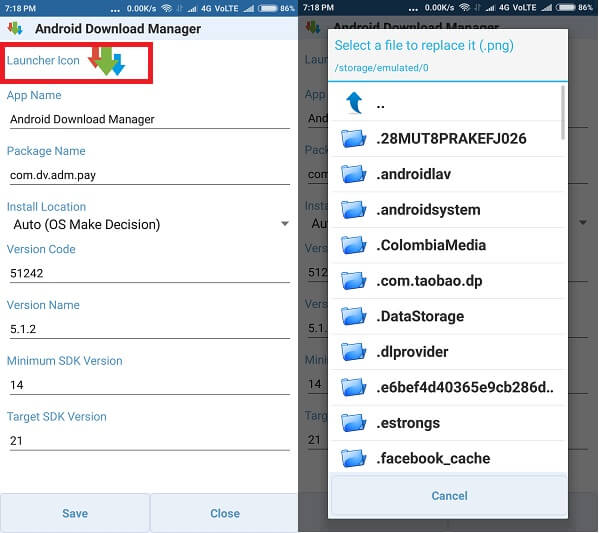Tap the Android Download Manager title text
599x533 pixels.
[x=118, y=29]
